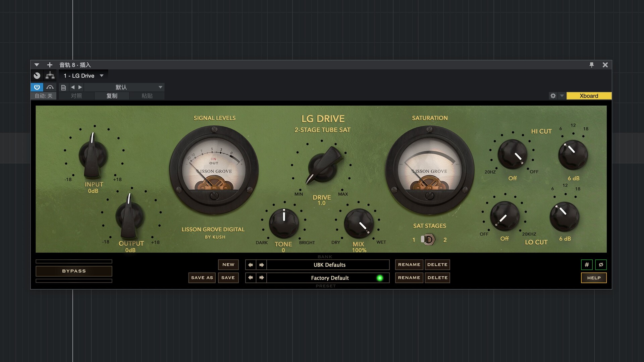The image size is (644, 362).
Task: Expand the arrow next to gear icon
Action: click(x=562, y=96)
